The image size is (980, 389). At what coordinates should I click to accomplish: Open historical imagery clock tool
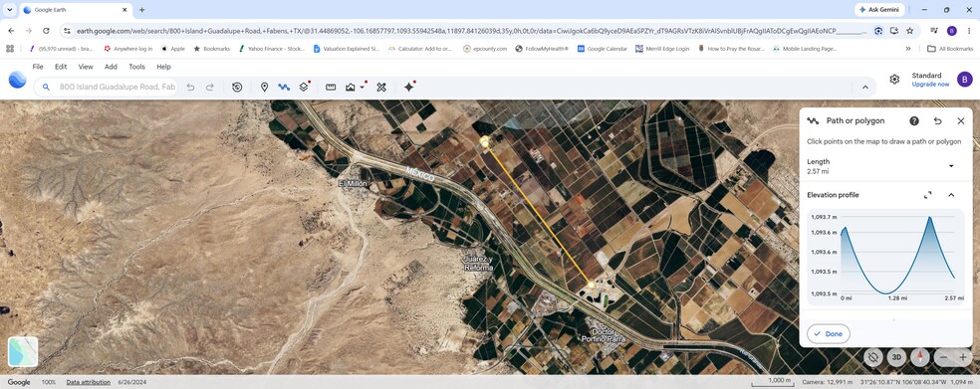point(237,88)
